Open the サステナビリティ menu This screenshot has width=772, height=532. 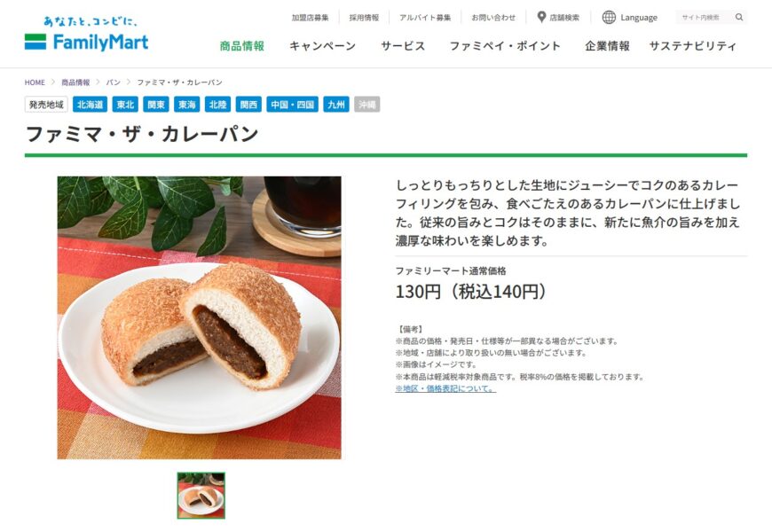click(693, 46)
